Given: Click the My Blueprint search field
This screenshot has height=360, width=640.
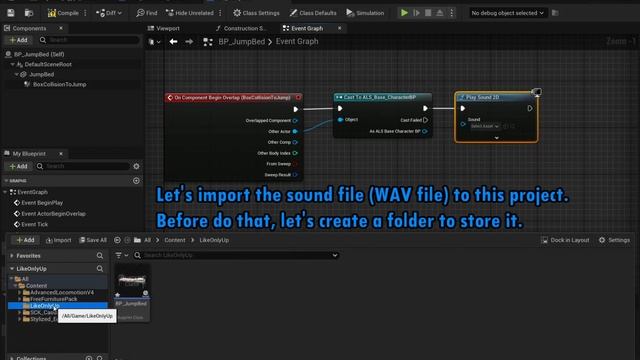Looking at the screenshot, I should point(82,166).
